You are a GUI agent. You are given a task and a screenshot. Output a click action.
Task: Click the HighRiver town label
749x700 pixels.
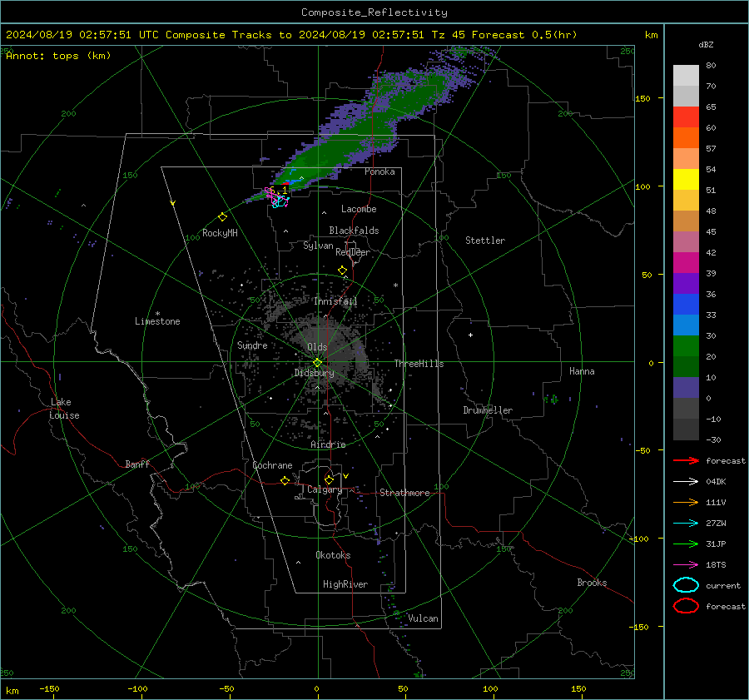tap(345, 584)
